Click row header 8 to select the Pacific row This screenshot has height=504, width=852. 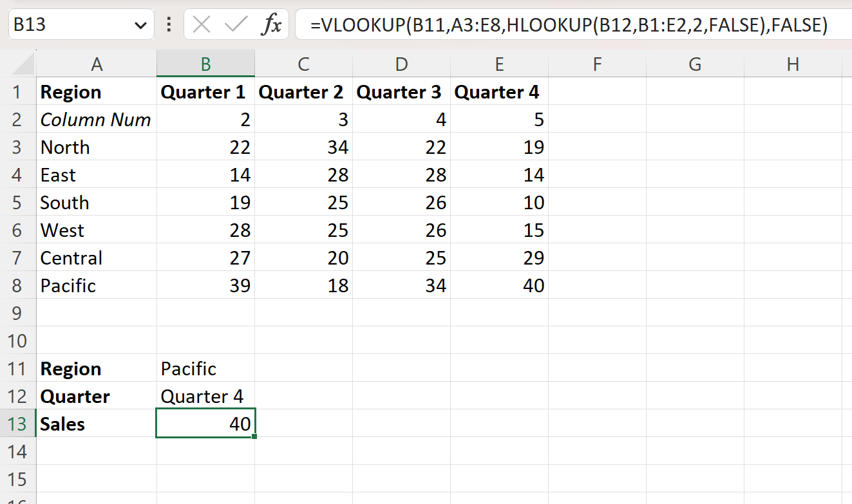[19, 285]
